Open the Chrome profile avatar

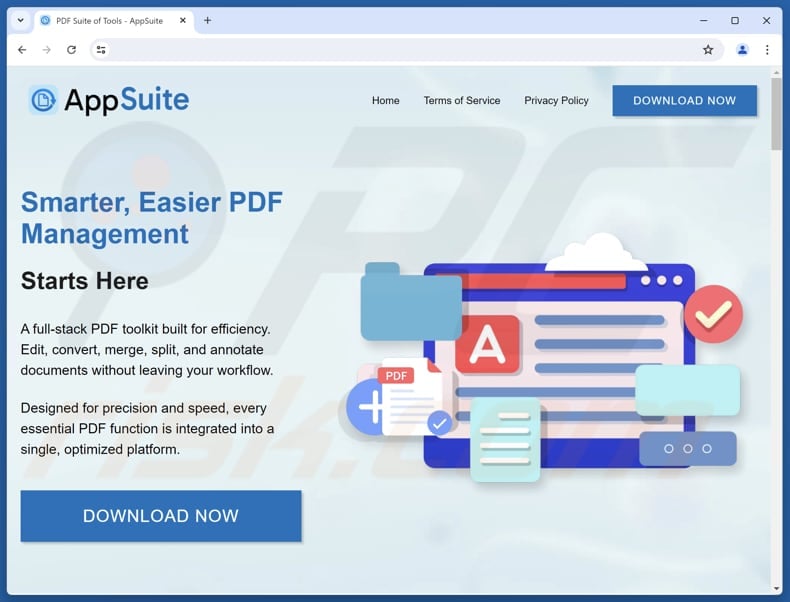click(742, 50)
